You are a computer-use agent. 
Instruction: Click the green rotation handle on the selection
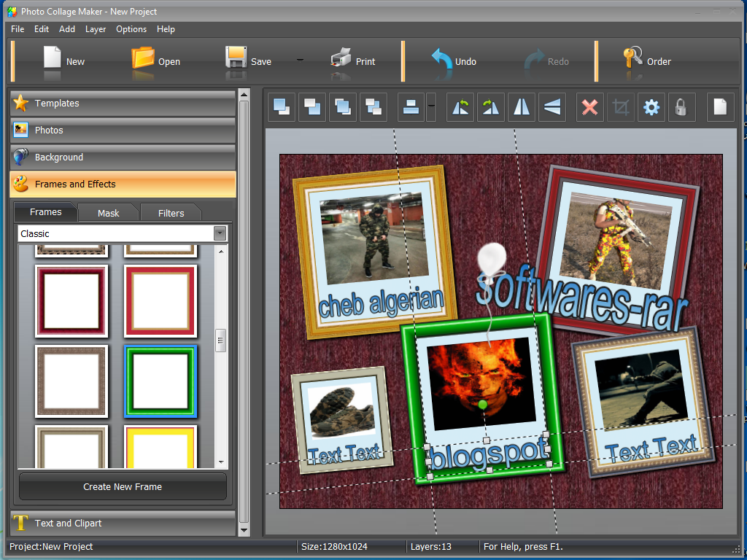[482, 405]
